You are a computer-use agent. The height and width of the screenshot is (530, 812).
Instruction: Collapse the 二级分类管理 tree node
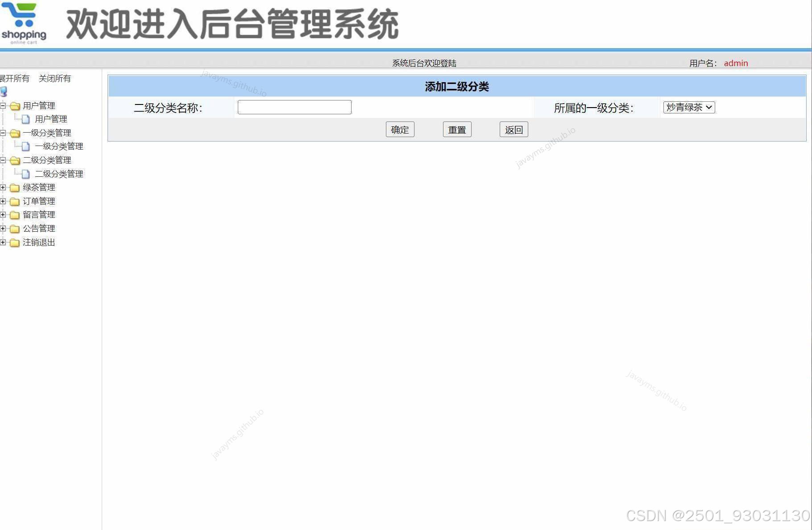coord(3,160)
